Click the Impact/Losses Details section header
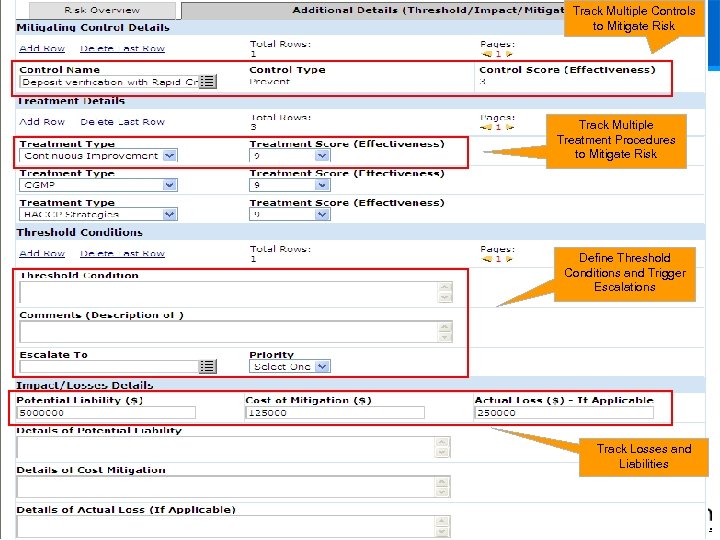Viewport: 720px width, 540px height. pos(84,385)
